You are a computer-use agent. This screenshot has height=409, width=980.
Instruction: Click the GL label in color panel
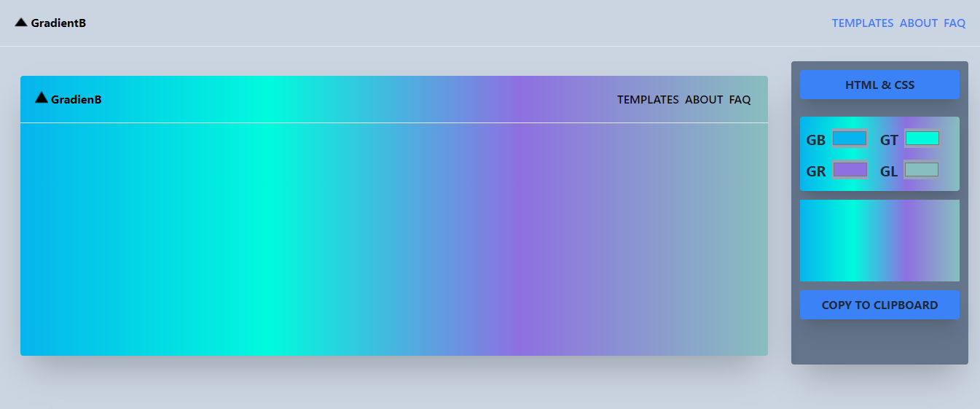(889, 172)
